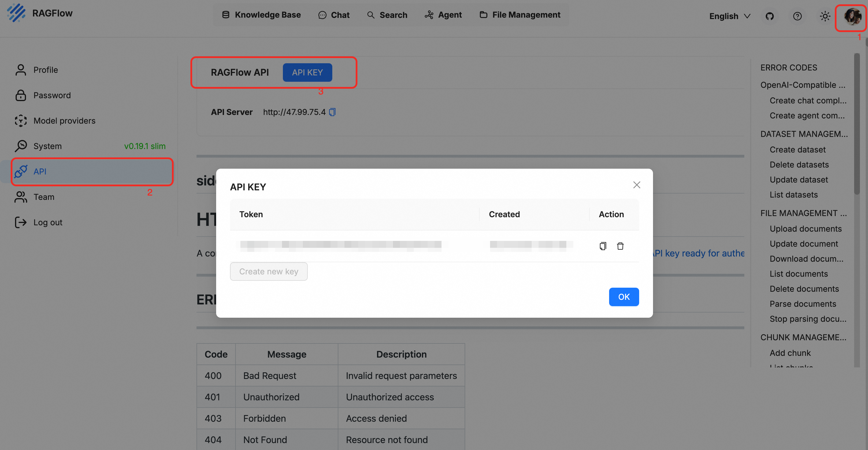
Task: Open the English language dropdown
Action: (x=729, y=16)
